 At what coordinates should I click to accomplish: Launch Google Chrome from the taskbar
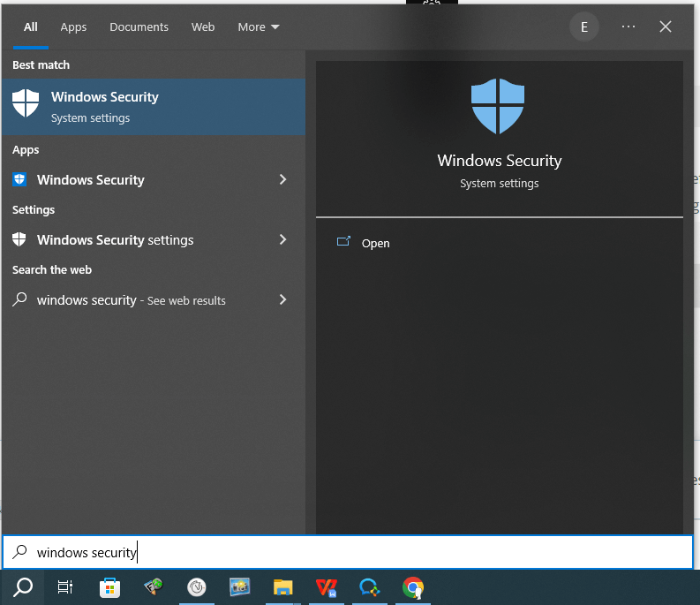(412, 587)
